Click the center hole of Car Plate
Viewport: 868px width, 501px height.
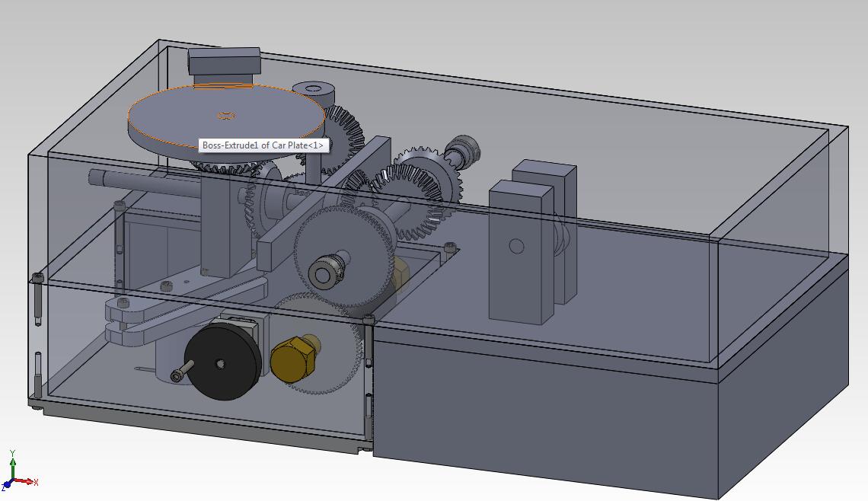click(225, 116)
